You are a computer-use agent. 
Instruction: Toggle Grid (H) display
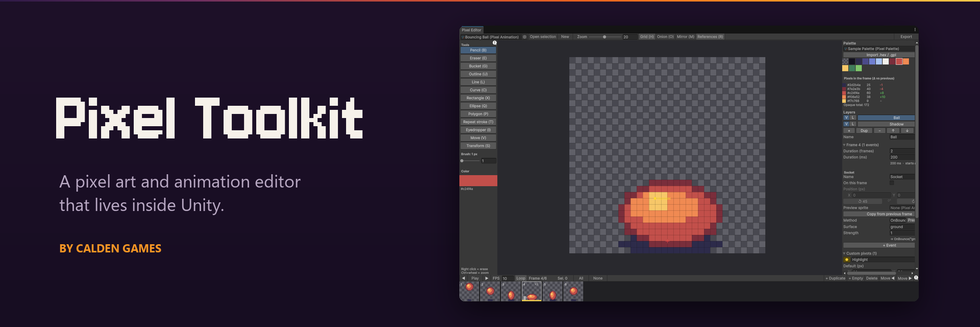click(647, 37)
